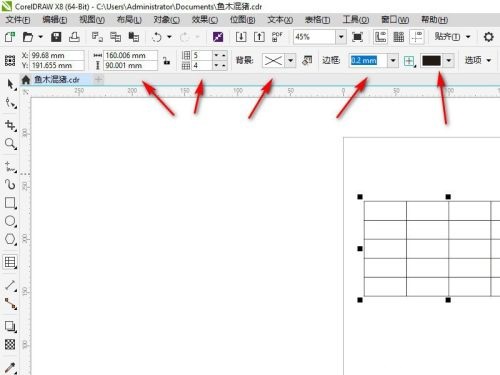
Task: Open the 编辑(E) menu
Action: tap(55, 20)
